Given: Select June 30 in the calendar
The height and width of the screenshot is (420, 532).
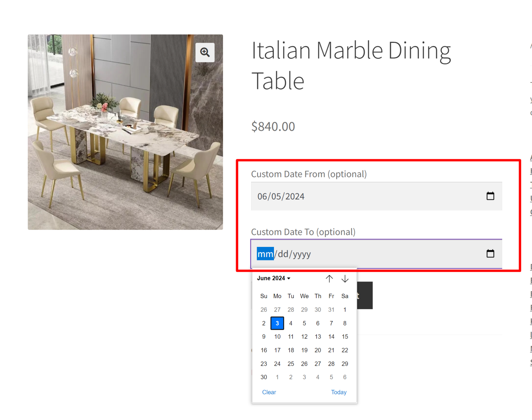Looking at the screenshot, I should (x=264, y=377).
